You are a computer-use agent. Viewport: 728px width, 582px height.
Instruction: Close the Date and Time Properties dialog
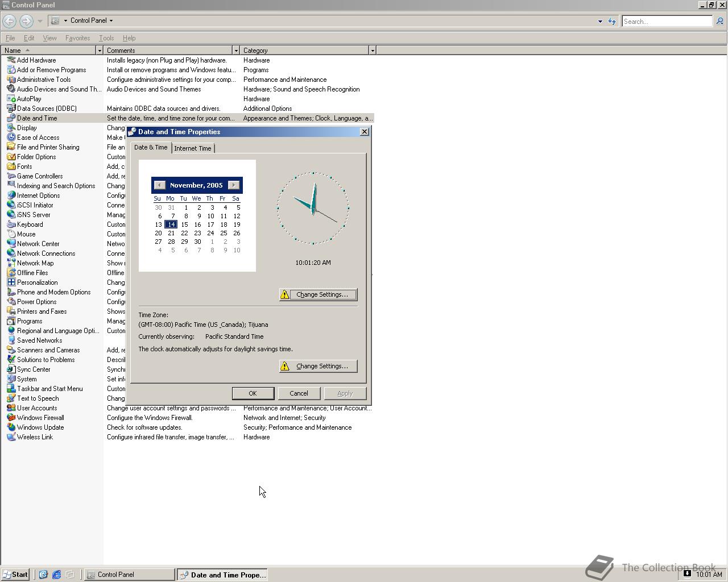click(x=365, y=132)
